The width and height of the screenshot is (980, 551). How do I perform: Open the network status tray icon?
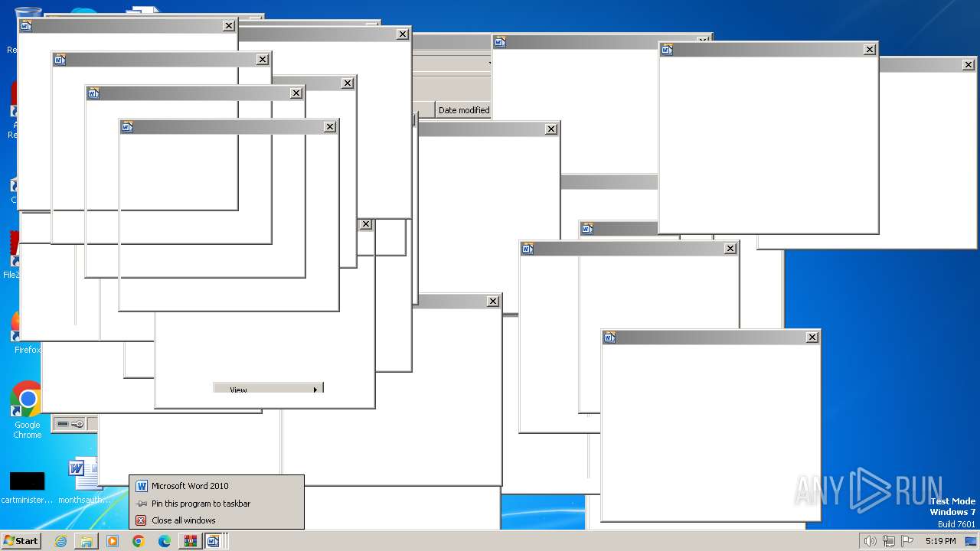coord(889,541)
